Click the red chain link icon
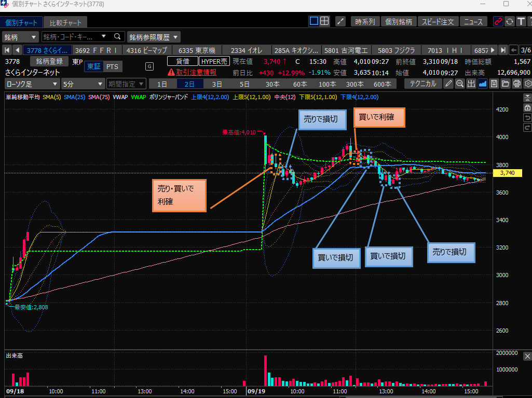The image size is (532, 398). point(498,21)
